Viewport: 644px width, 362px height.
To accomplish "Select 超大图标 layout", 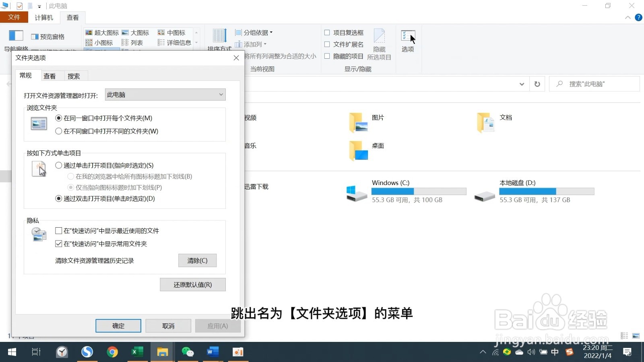I will point(102,33).
